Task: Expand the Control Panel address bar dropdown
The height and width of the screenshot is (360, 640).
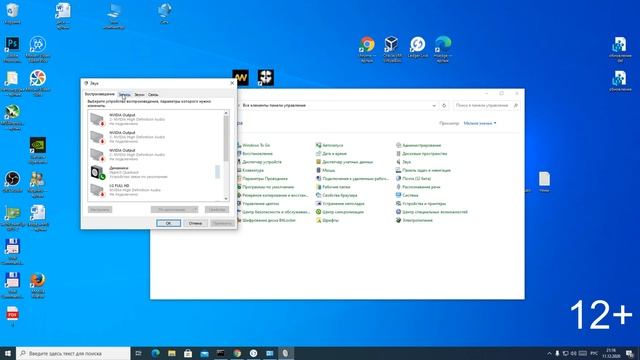Action: pyautogui.click(x=433, y=105)
